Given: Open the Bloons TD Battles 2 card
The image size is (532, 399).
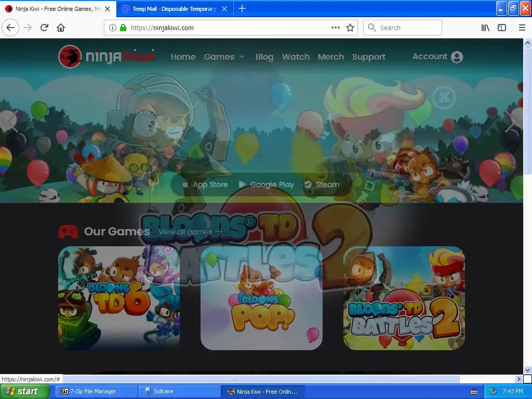Looking at the screenshot, I should pyautogui.click(x=404, y=298).
